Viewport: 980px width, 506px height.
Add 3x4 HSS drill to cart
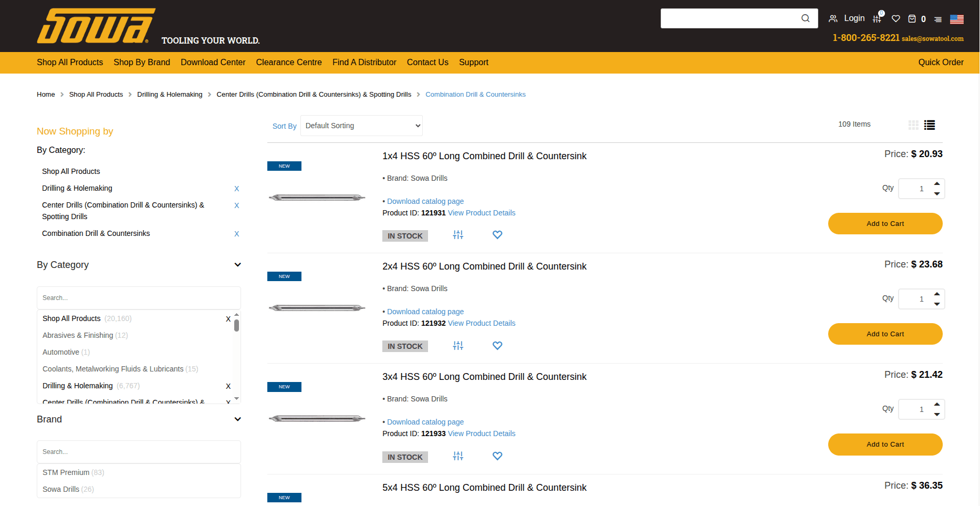(x=885, y=444)
